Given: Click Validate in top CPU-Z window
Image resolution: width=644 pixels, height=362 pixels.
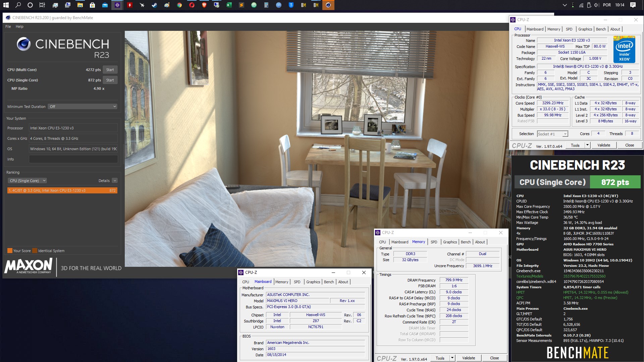Looking at the screenshot, I should (604, 145).
